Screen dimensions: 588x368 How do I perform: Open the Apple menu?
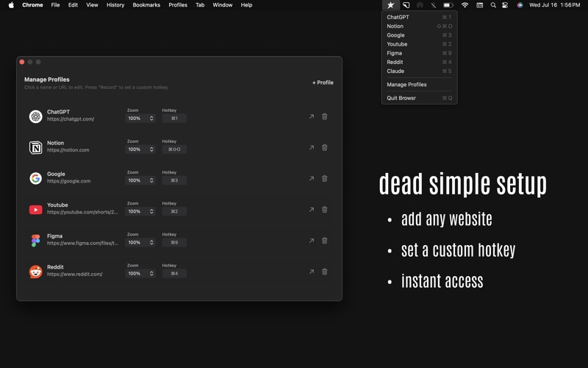point(11,5)
